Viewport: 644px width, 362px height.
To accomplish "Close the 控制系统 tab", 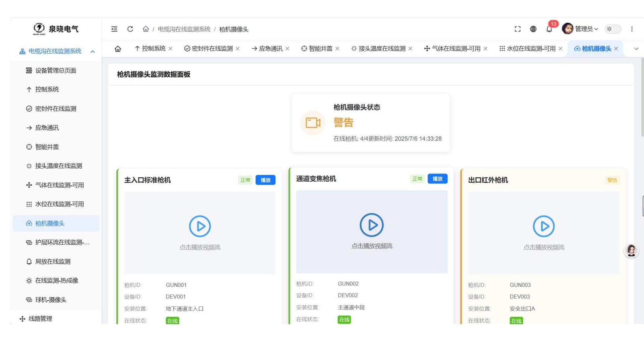I will coord(170,49).
